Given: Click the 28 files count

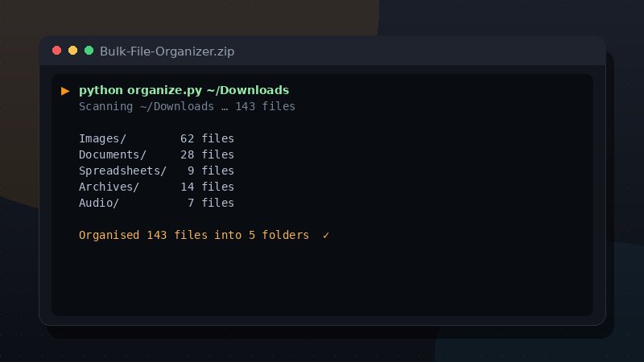Looking at the screenshot, I should (207, 154).
